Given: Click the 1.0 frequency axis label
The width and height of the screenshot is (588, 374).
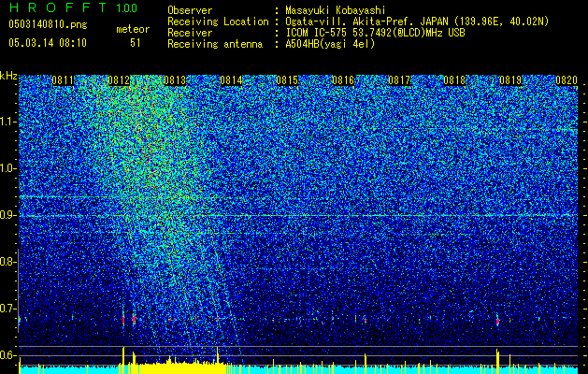Looking at the screenshot, I should 8,168.
